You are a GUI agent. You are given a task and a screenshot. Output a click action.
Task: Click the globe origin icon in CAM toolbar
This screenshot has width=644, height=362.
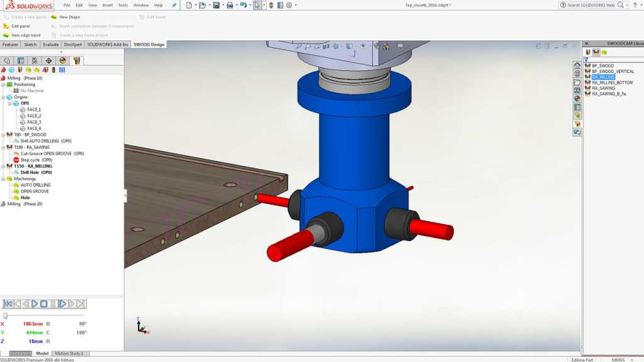coord(11,70)
